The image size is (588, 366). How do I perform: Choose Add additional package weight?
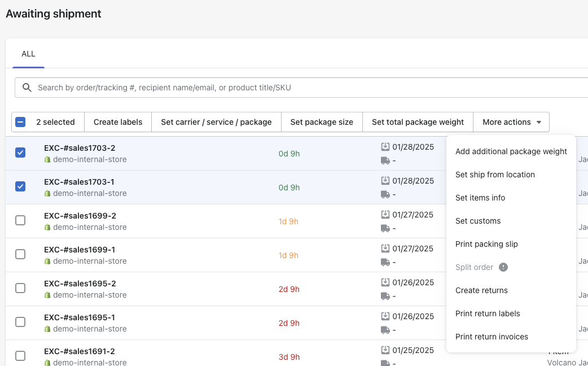[511, 152]
